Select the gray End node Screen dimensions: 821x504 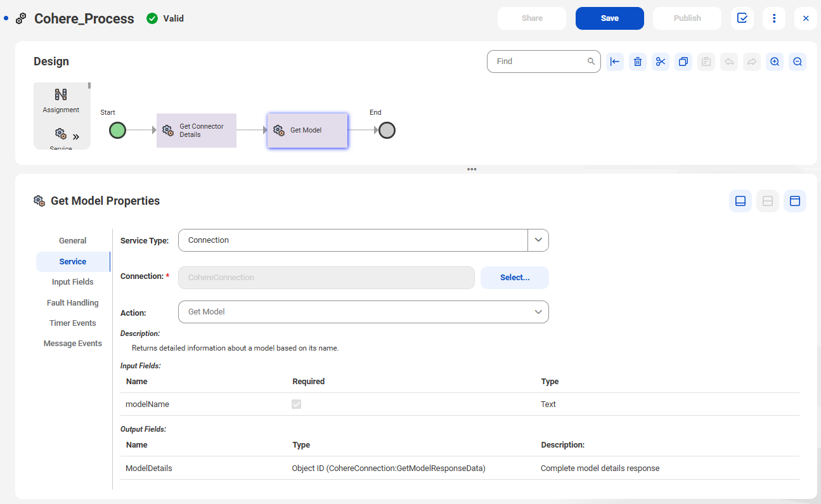(x=387, y=131)
